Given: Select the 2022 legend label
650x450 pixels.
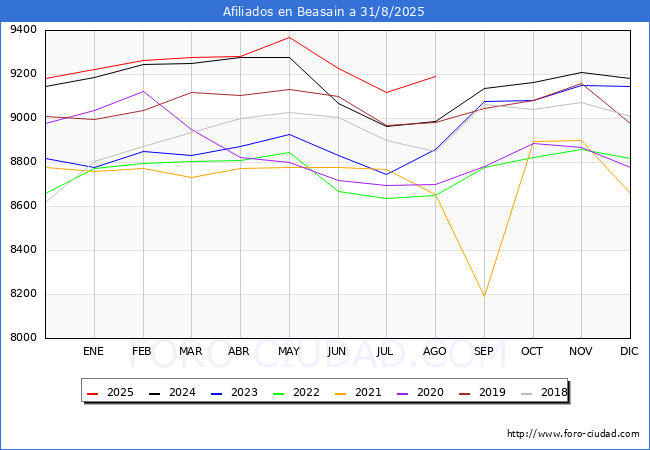Looking at the screenshot, I should point(306,392).
